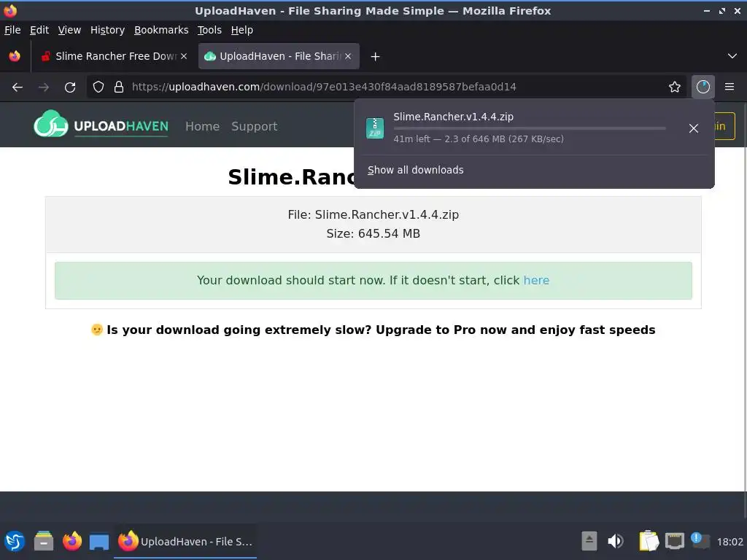Click Show all downloads
The height and width of the screenshot is (560, 747).
(415, 170)
